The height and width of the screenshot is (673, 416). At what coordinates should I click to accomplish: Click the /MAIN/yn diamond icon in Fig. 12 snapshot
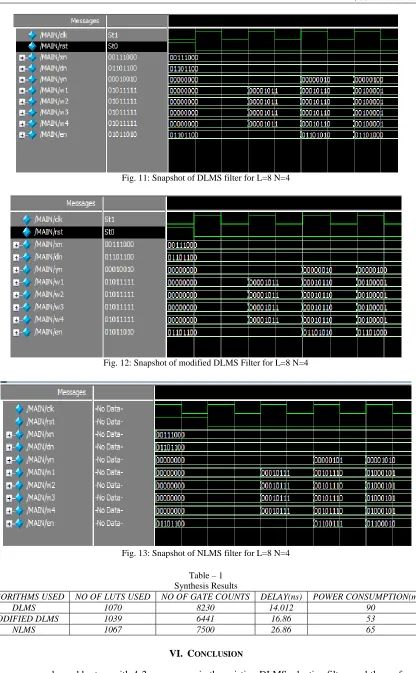27,270
